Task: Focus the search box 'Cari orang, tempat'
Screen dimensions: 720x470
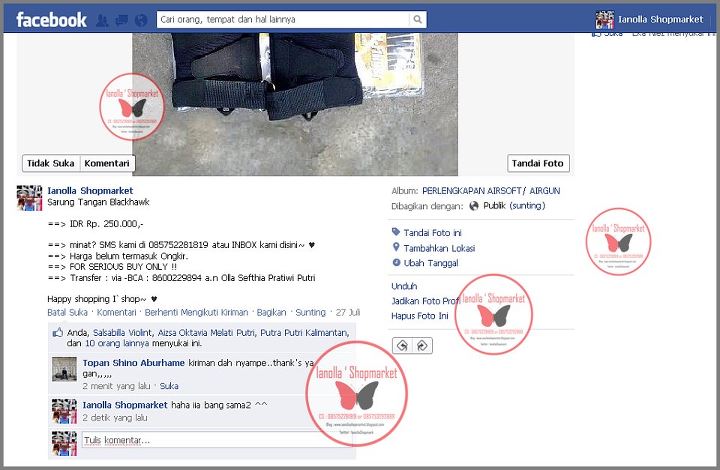Action: [283, 19]
